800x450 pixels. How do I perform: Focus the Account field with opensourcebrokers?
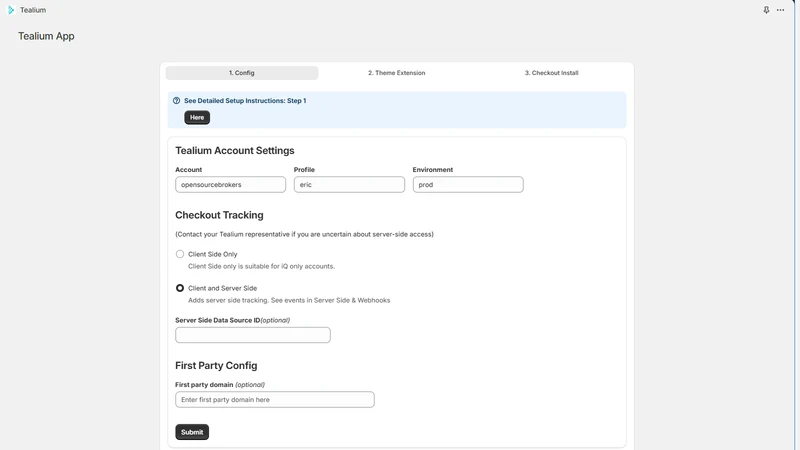pos(231,185)
